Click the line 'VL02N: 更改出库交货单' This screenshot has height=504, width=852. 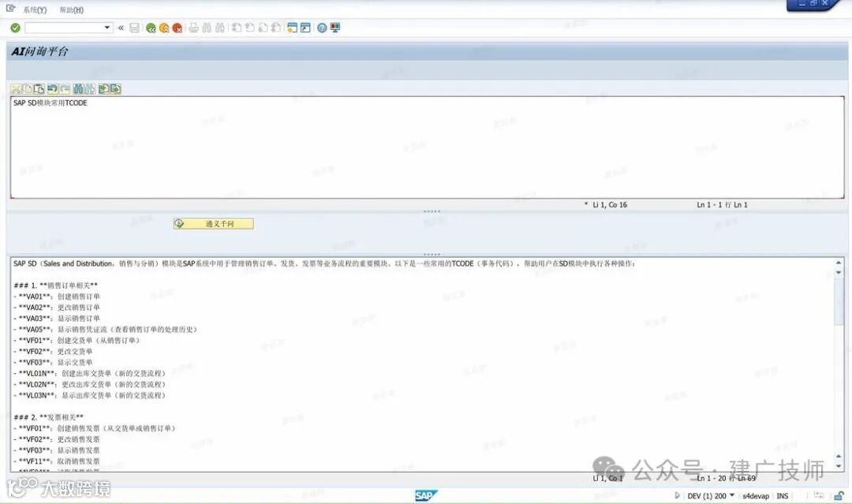click(x=90, y=384)
